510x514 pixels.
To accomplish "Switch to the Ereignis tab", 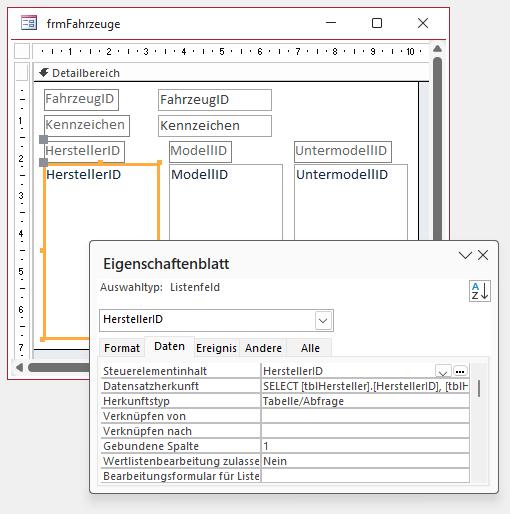I will 216,348.
